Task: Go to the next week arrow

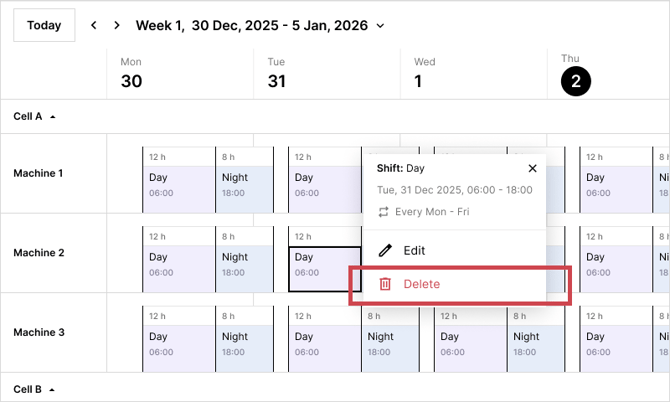Action: [x=117, y=25]
